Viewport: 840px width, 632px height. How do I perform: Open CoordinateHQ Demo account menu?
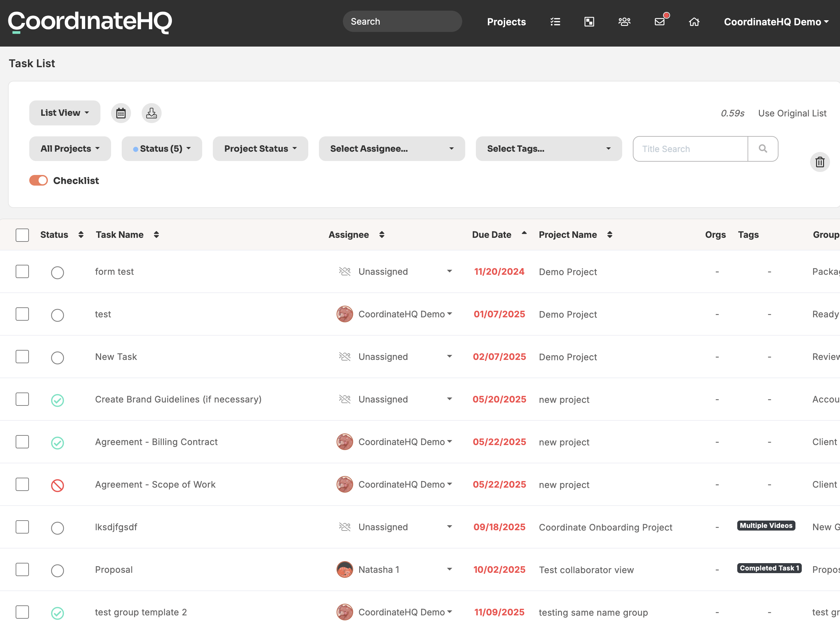click(x=776, y=22)
